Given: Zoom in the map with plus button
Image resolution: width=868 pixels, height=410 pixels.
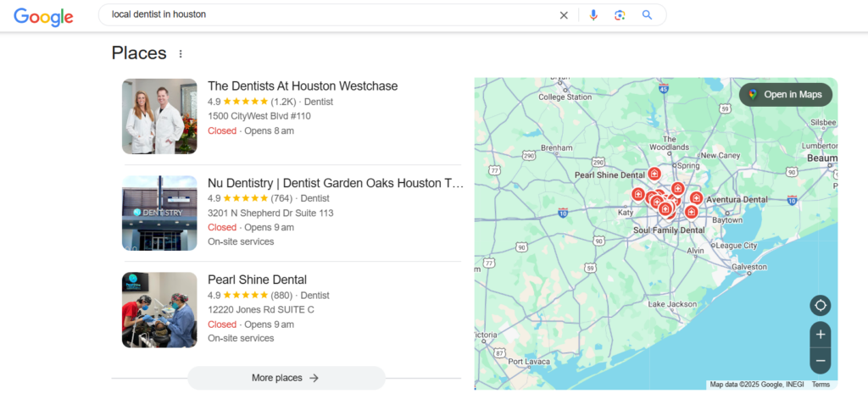Looking at the screenshot, I should tap(821, 335).
